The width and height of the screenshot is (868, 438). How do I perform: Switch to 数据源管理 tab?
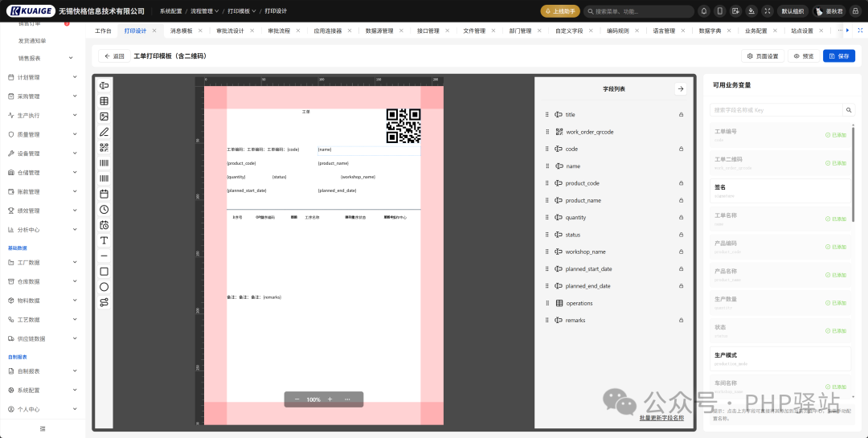coord(379,31)
